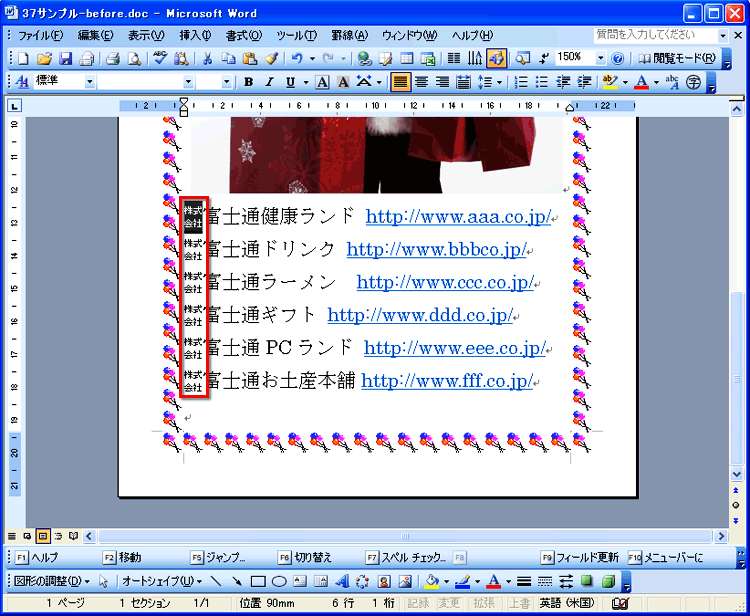Select the Oval drawing tool
The image size is (750, 616).
click(279, 582)
